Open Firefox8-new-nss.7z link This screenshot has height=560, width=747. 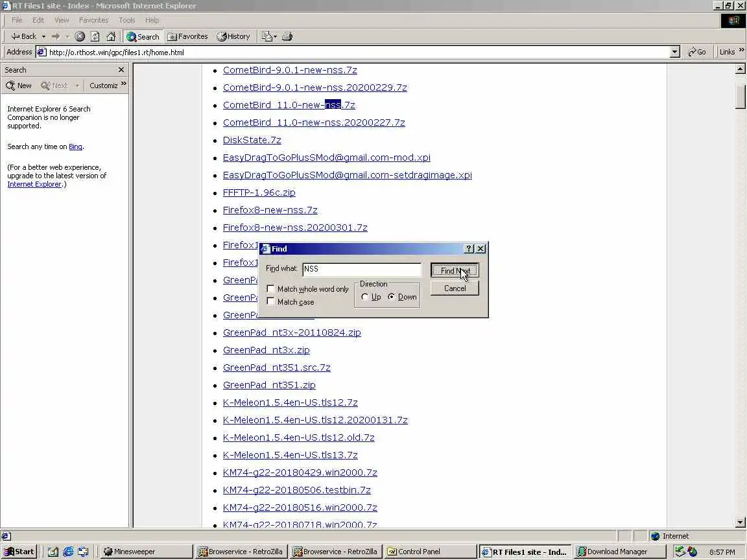pyautogui.click(x=270, y=210)
